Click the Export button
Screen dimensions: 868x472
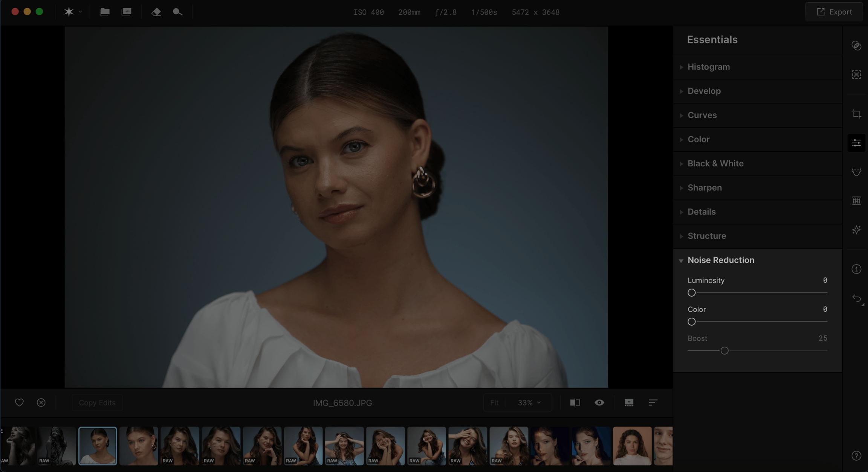tap(834, 12)
